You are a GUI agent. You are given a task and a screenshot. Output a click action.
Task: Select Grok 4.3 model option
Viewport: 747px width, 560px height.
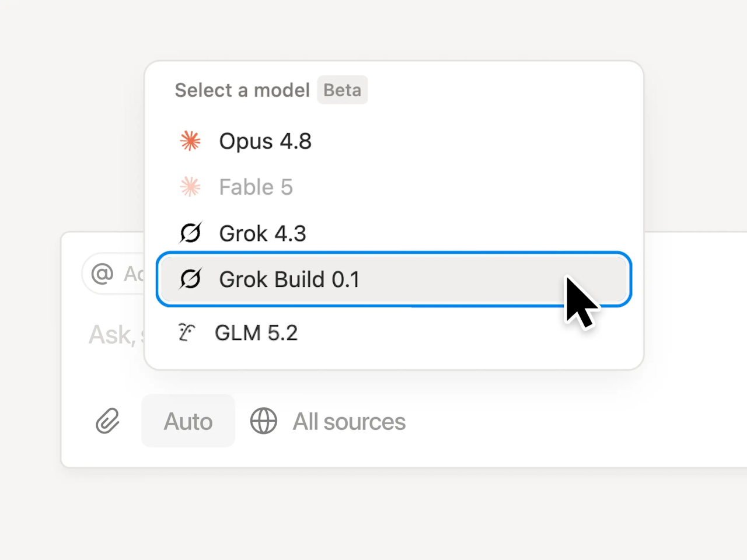coord(394,233)
